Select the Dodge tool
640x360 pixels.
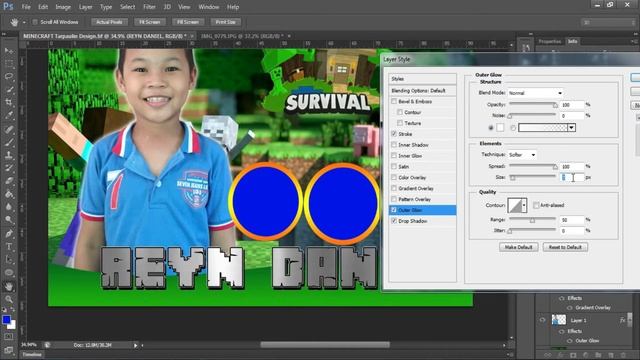(9, 220)
